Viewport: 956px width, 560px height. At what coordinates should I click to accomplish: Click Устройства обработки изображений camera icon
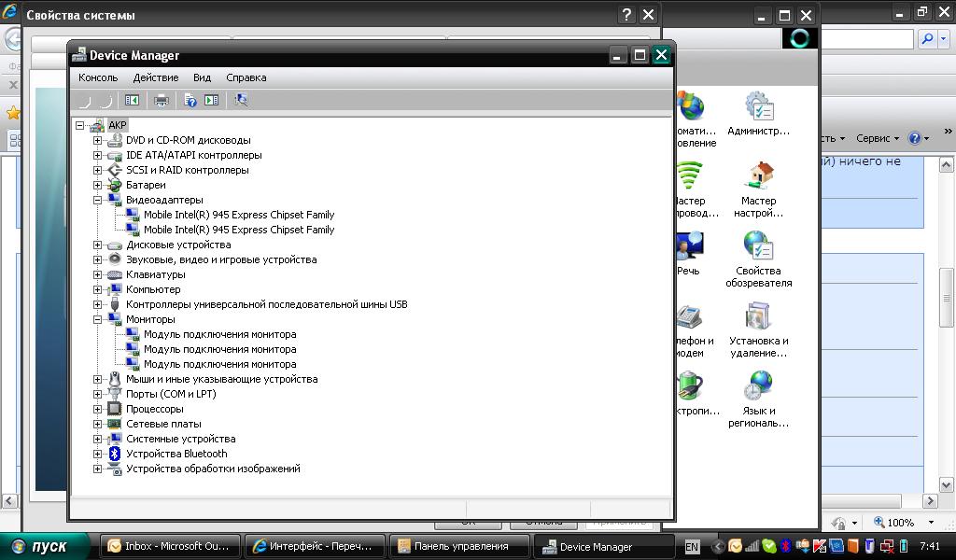115,469
